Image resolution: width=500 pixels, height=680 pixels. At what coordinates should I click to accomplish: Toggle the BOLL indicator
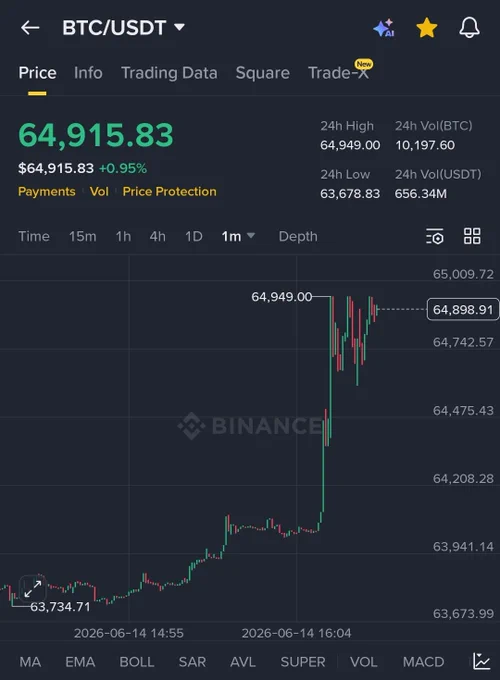(x=137, y=662)
